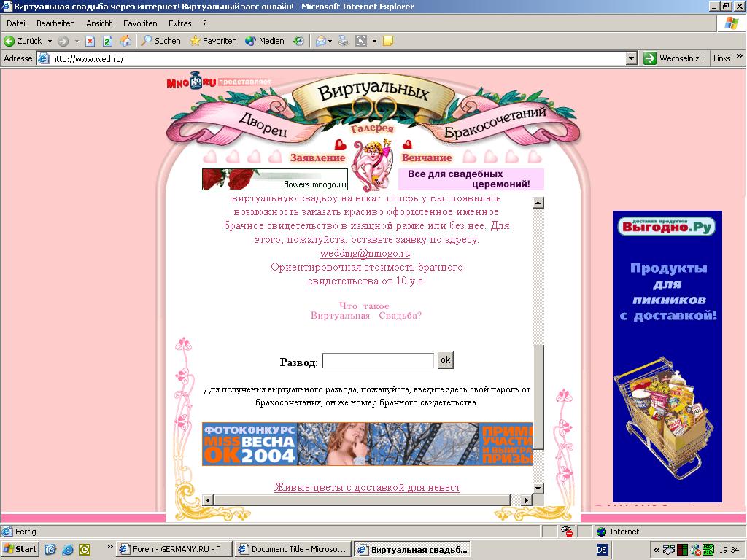The width and height of the screenshot is (747, 560).
Task: Click the system tray clock 19:34
Action: point(729,550)
